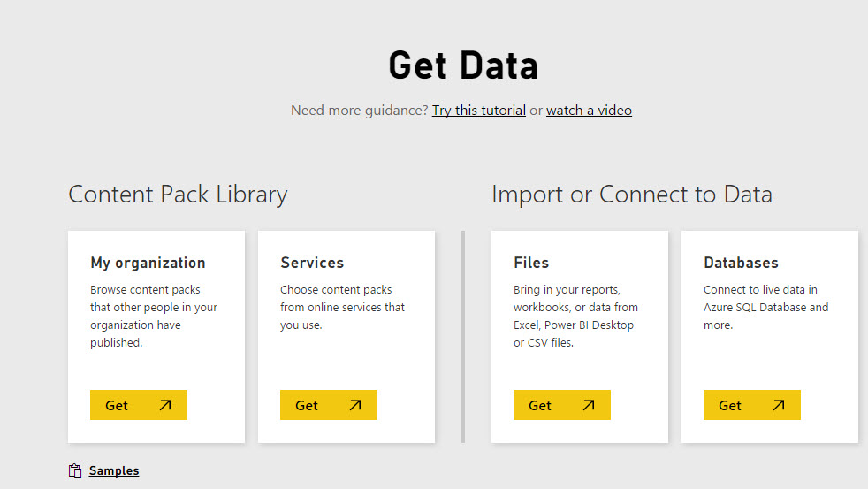Click the clipboard icon beside Samples

tap(75, 470)
